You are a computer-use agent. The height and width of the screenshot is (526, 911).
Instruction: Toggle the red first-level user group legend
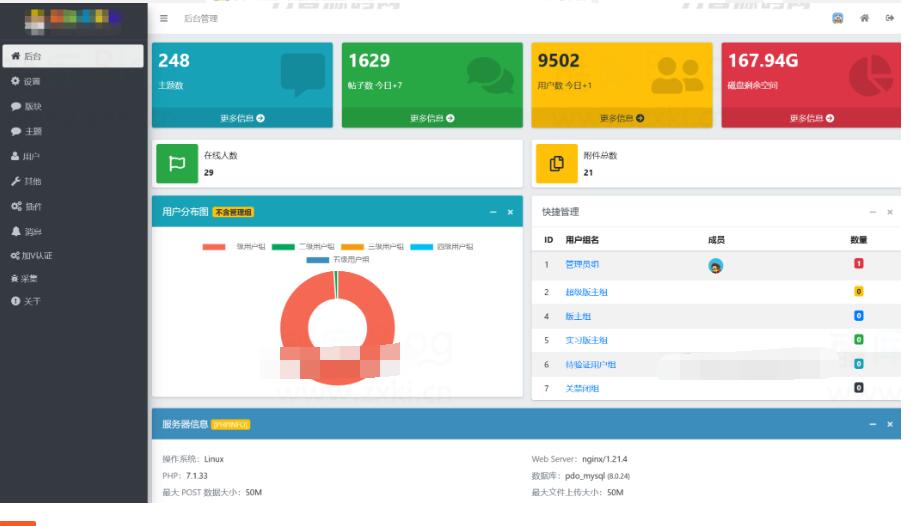(214, 247)
